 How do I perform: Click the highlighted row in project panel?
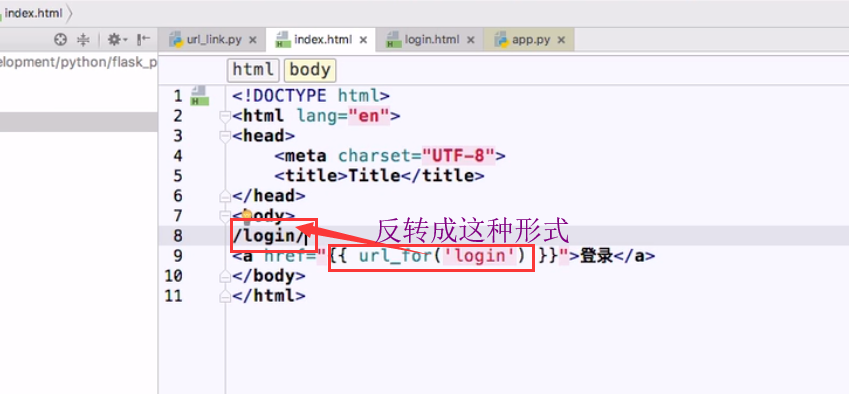pos(79,122)
